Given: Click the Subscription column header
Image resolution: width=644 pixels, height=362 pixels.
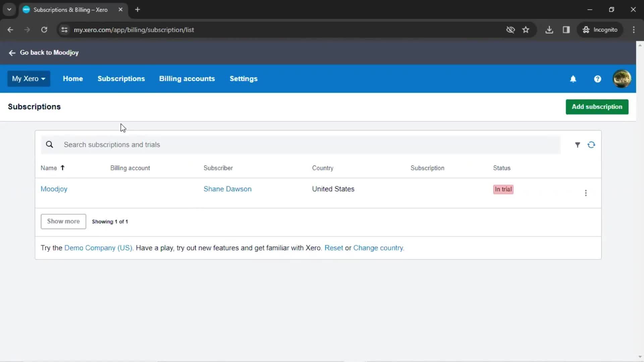Looking at the screenshot, I should click(427, 168).
